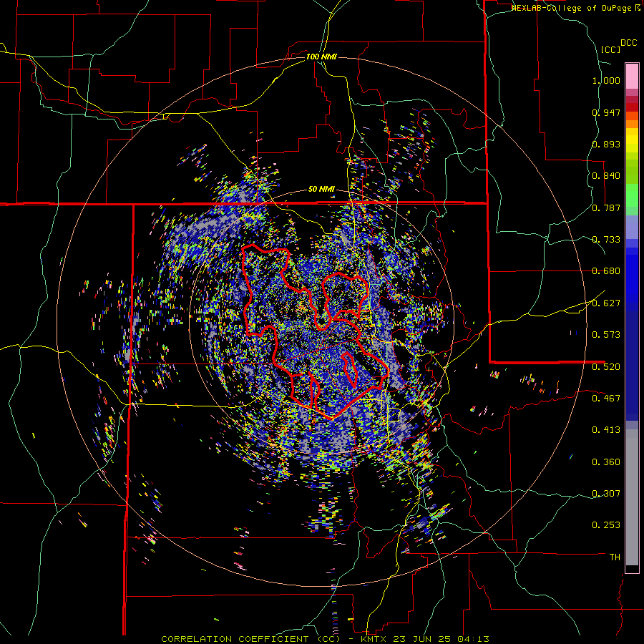This screenshot has height=644, width=644.
Task: Click the 1.000 scale value
Action: click(606, 80)
